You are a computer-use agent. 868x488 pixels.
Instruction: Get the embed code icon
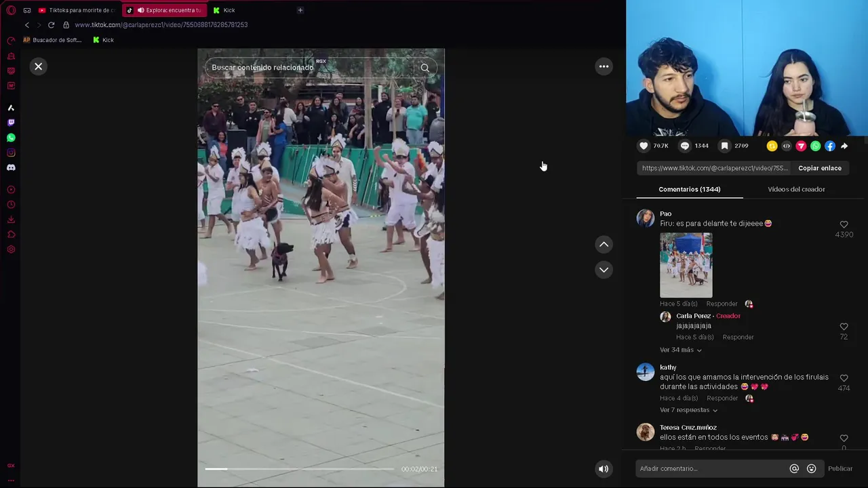(x=787, y=146)
